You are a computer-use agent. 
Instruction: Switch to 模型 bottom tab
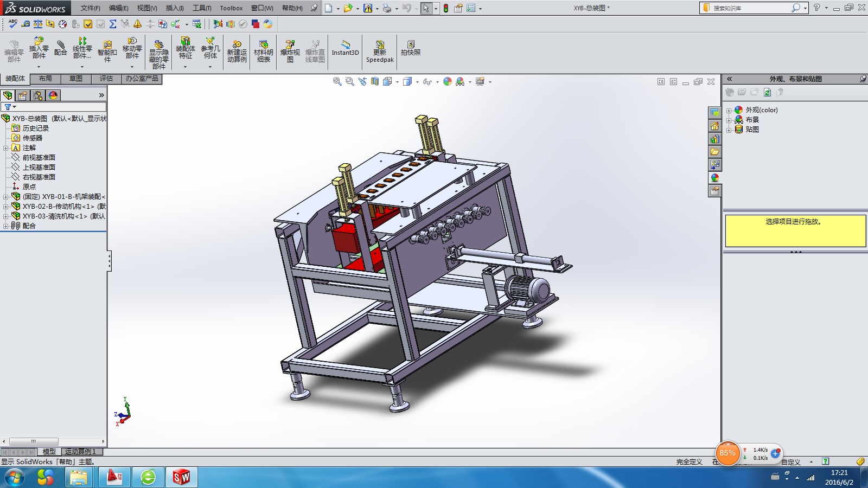point(49,452)
